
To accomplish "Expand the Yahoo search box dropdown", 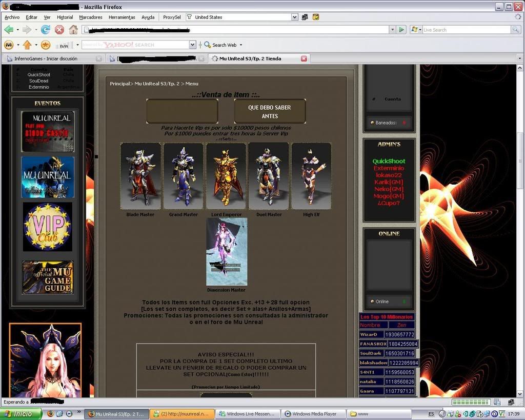I will pyautogui.click(x=193, y=45).
